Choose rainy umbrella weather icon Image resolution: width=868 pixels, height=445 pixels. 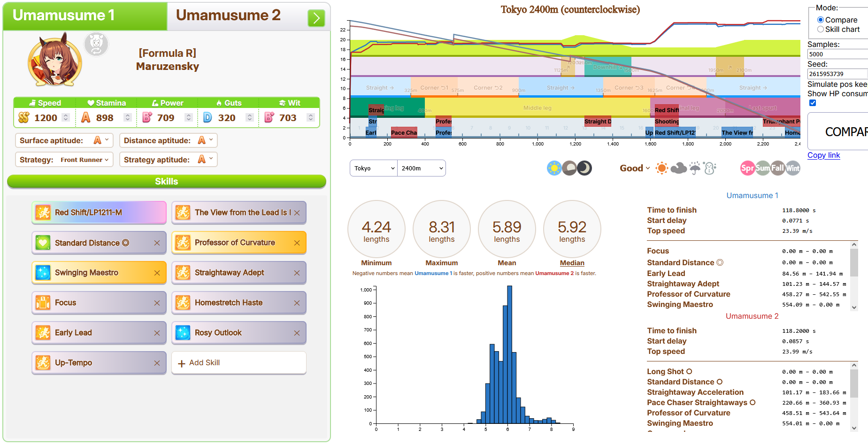point(695,168)
